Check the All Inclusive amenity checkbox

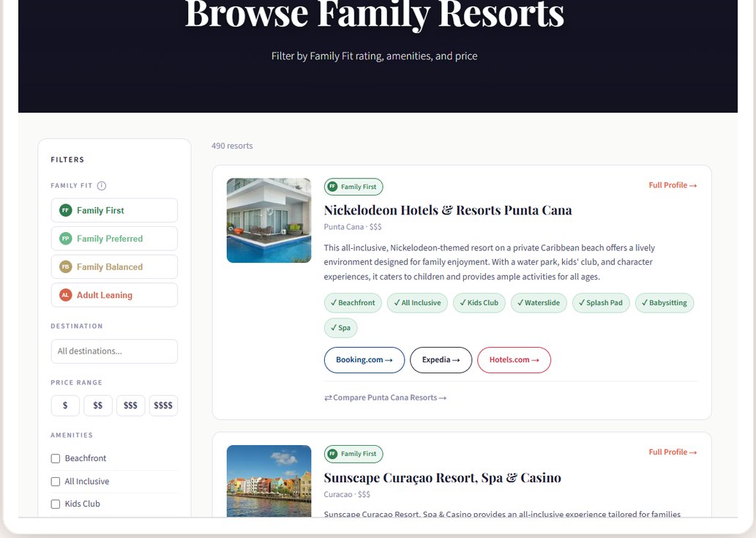pos(56,482)
